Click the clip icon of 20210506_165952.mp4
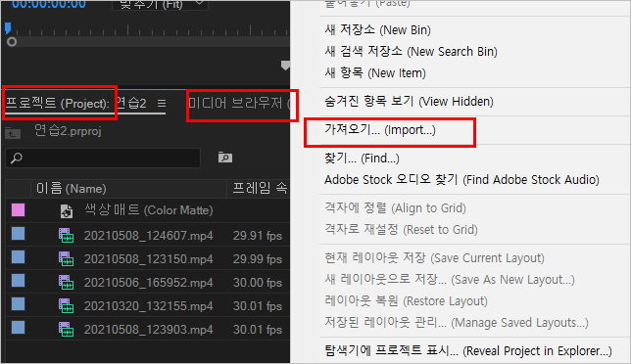631x364 pixels. 66,283
